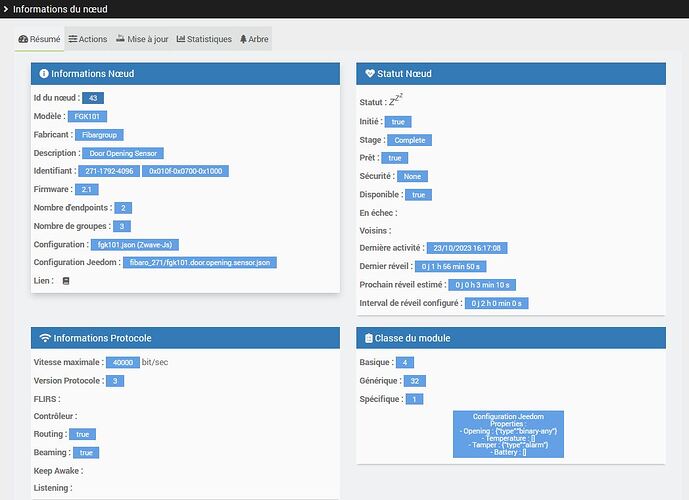Image resolution: width=689 pixels, height=500 pixels.
Task: Click the tree icon on Arbre tab
Action: (x=243, y=39)
